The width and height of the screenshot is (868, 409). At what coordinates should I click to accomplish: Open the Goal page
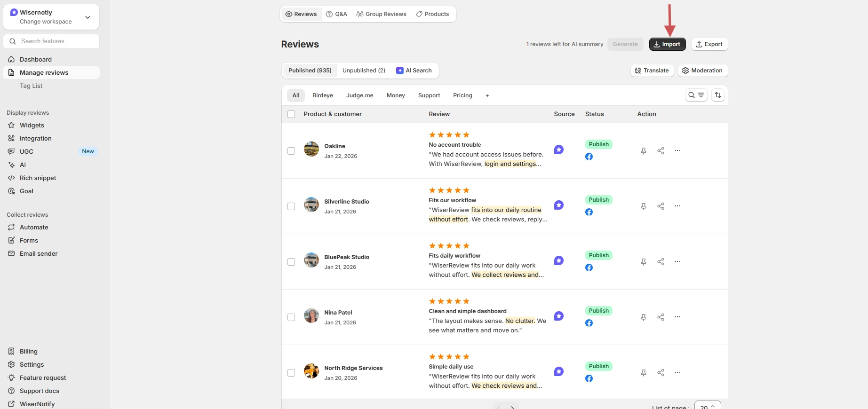click(x=26, y=191)
